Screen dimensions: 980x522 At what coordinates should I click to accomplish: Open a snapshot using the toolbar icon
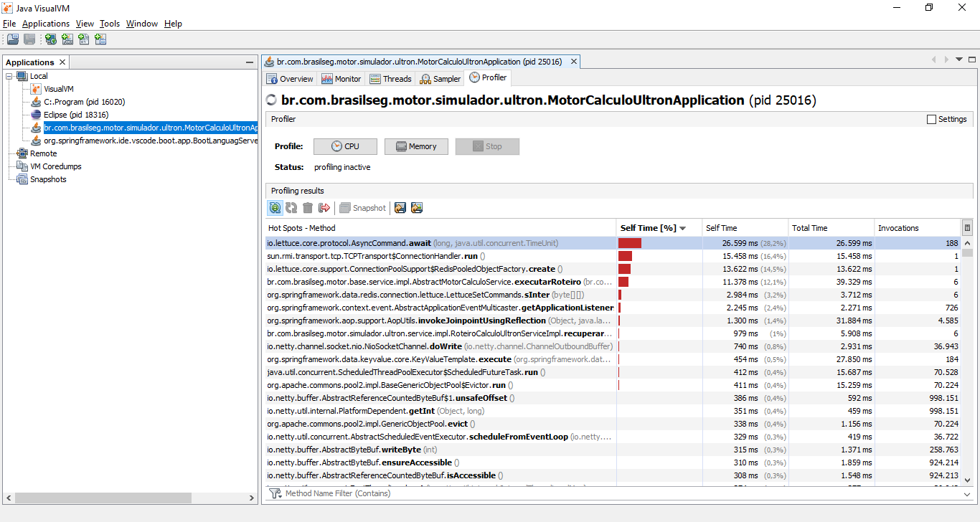pos(13,39)
